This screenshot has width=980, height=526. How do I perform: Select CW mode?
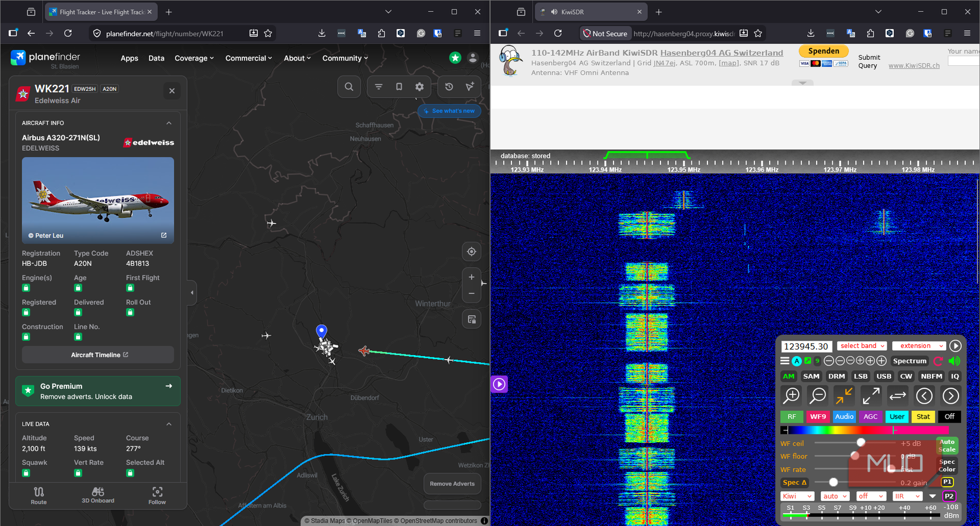[906, 376]
